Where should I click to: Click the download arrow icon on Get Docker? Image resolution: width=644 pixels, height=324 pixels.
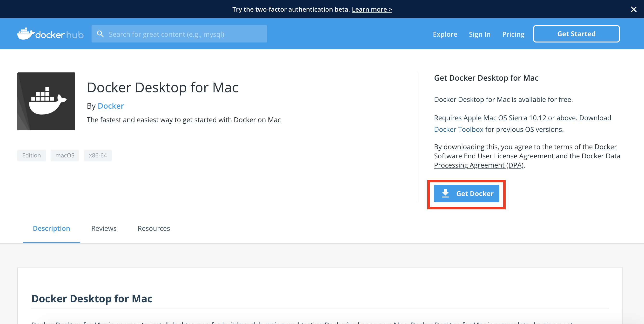click(445, 194)
